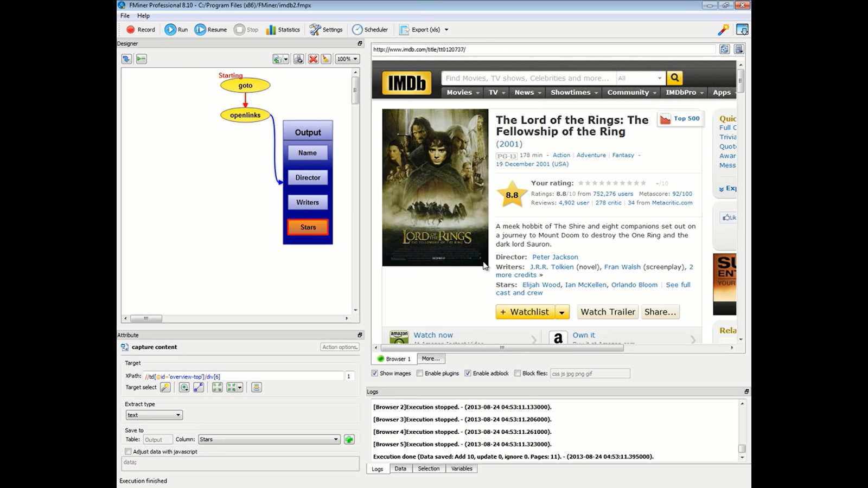Click the green plus add column icon

349,439
